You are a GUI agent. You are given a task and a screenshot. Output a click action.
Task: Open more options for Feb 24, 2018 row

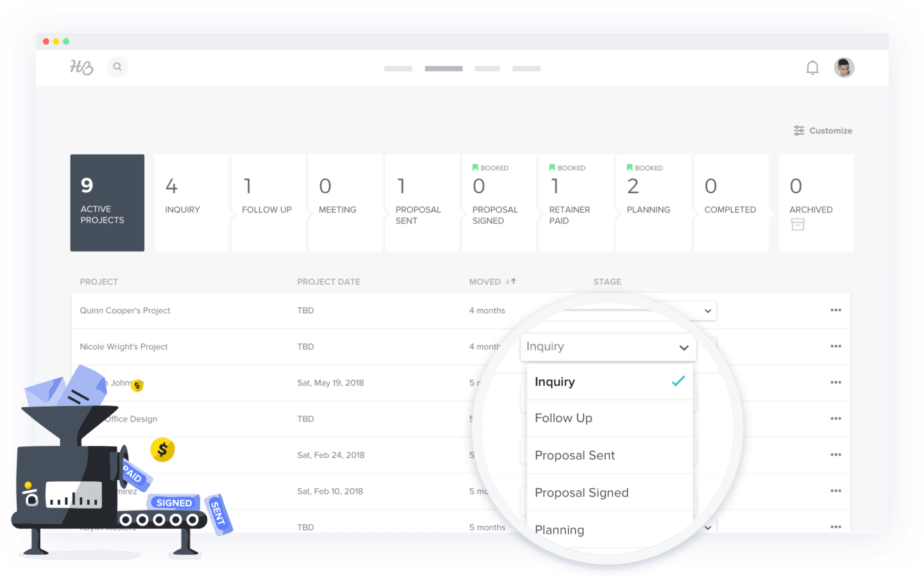[x=835, y=455]
